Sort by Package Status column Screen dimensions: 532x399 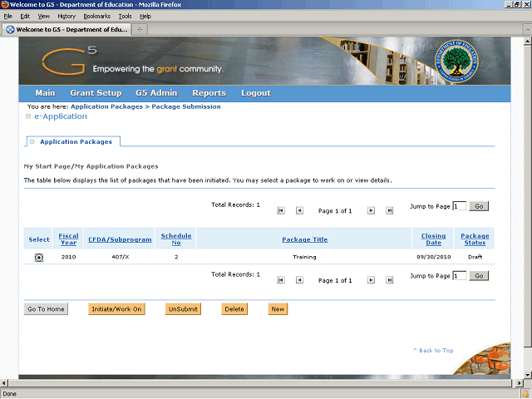475,239
